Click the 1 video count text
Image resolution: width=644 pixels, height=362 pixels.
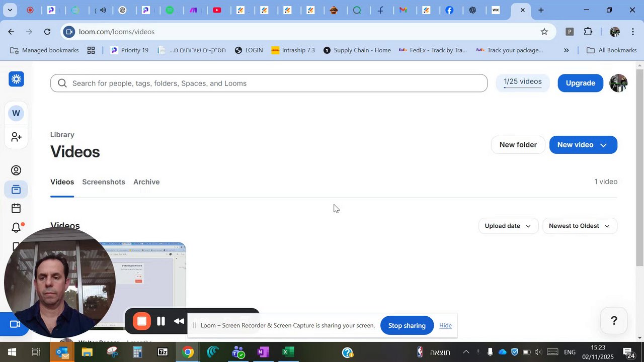click(x=606, y=182)
